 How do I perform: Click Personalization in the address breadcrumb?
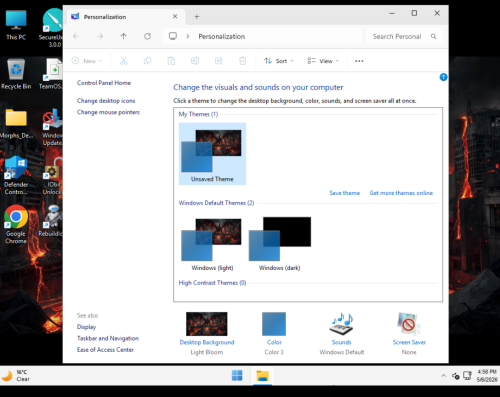pos(222,36)
